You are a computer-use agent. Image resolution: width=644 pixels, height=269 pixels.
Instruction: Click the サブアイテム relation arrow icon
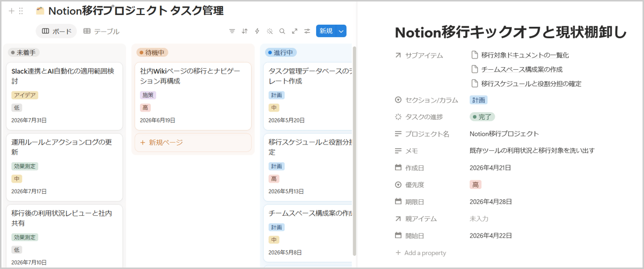click(x=398, y=55)
